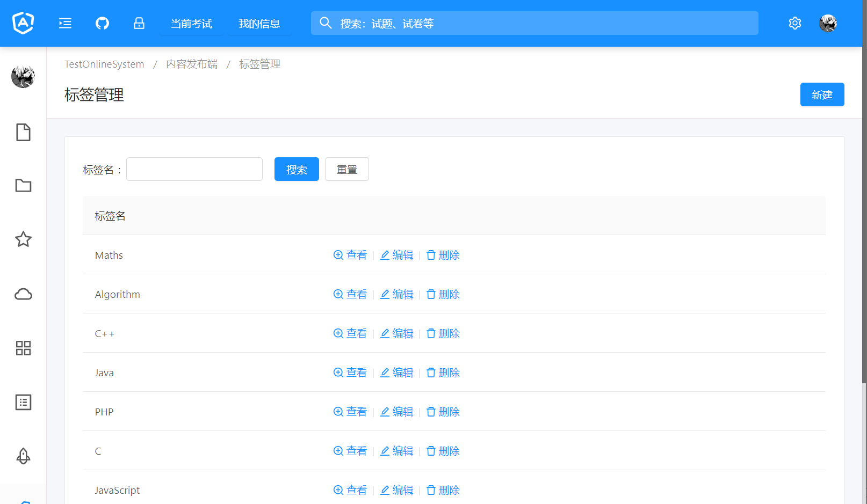Open the folder icon in sidebar
Screen dimensions: 867x504
coord(23,186)
